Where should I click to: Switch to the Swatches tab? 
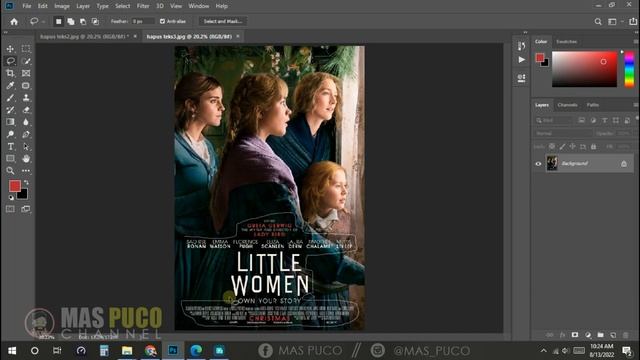tap(567, 42)
